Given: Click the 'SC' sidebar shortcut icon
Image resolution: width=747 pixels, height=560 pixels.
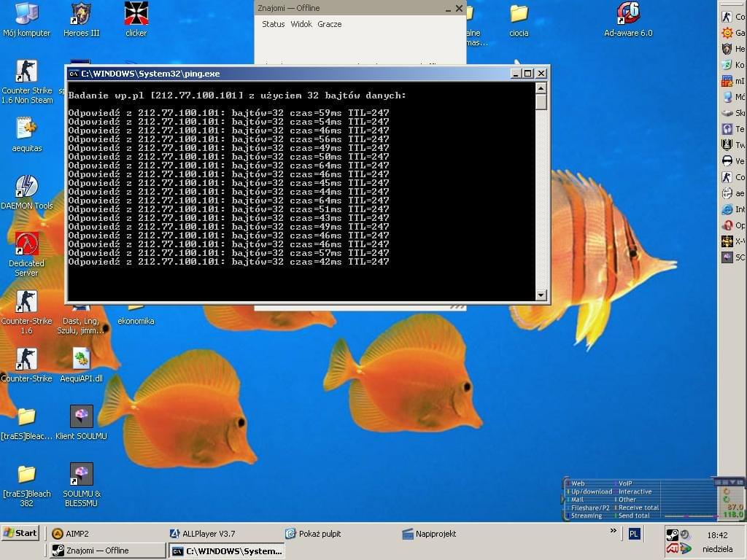Looking at the screenshot, I should click(727, 257).
